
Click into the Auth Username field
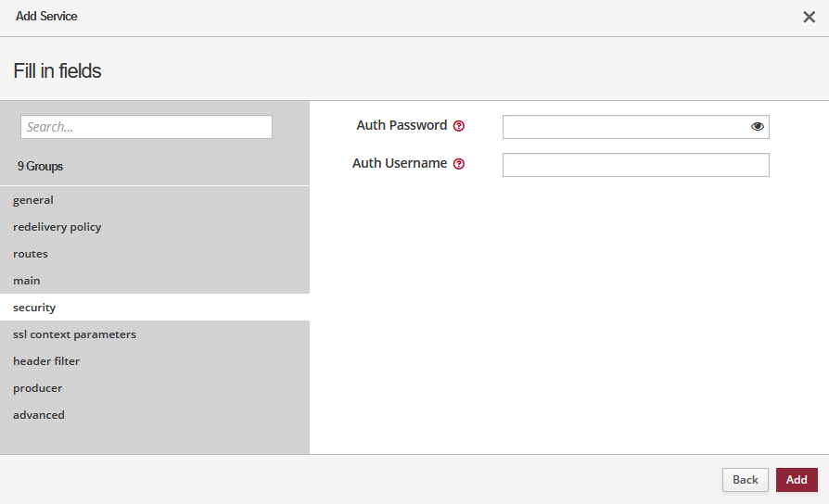pyautogui.click(x=635, y=165)
